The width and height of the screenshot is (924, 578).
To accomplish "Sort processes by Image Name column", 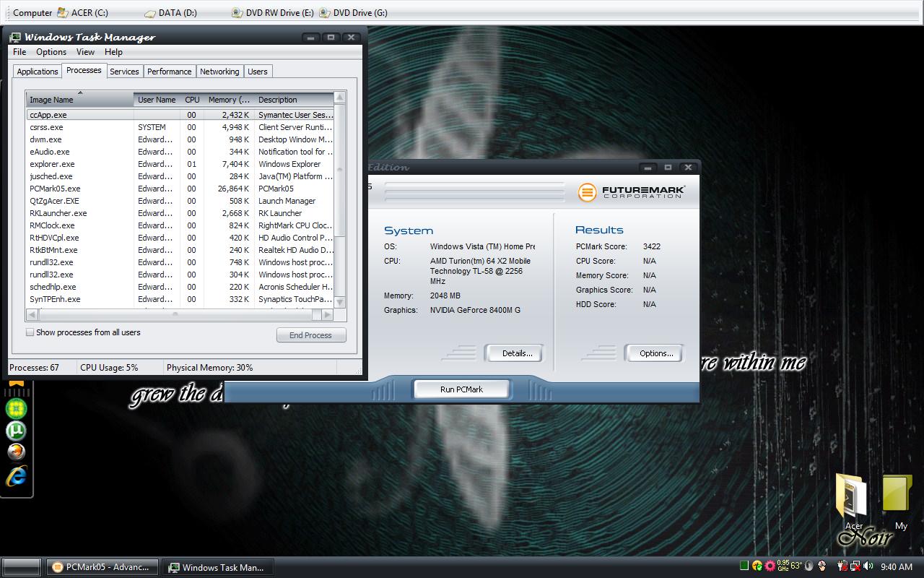I will click(80, 100).
